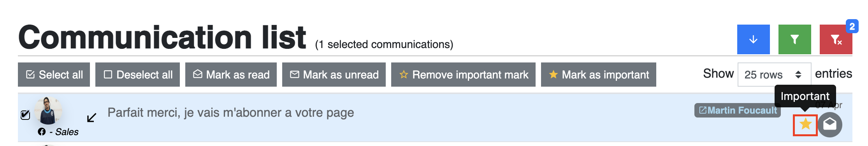Click the Select all button
Image resolution: width=868 pixels, height=146 pixels.
click(x=54, y=75)
